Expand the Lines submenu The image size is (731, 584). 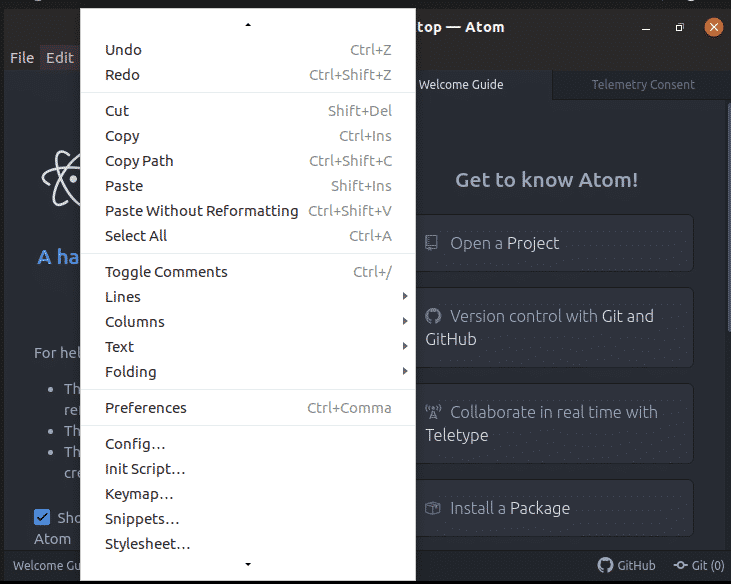point(248,297)
